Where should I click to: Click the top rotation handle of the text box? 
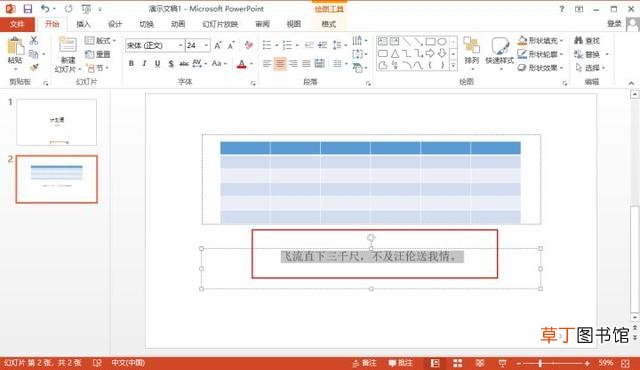tap(371, 237)
